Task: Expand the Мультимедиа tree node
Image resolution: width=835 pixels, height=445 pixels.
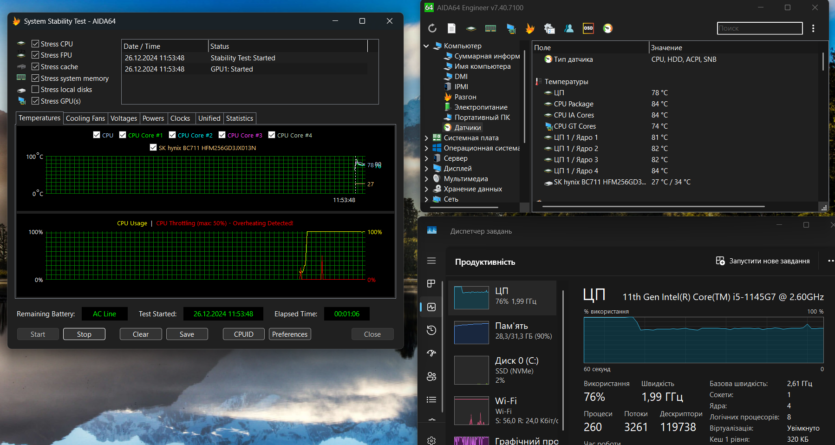Action: click(x=426, y=178)
